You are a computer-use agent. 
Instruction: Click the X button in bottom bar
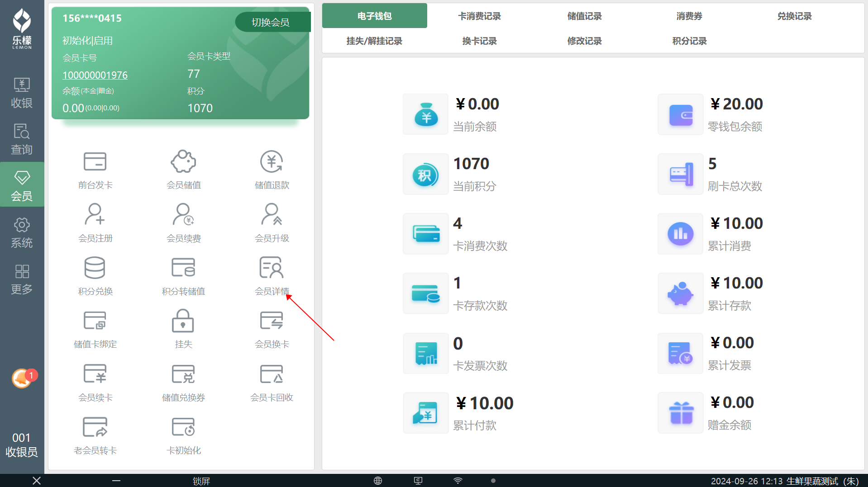[37, 481]
